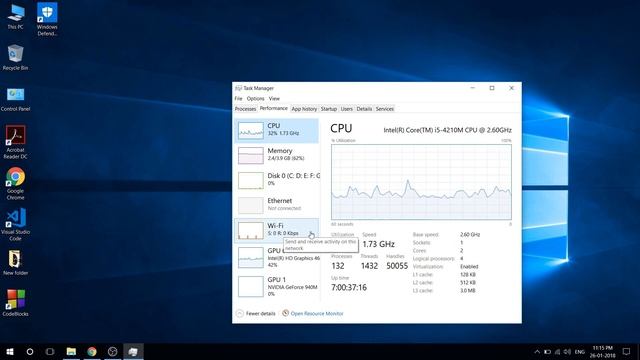Image resolution: width=640 pixels, height=360 pixels.
Task: Switch to the Services tab
Action: (384, 109)
